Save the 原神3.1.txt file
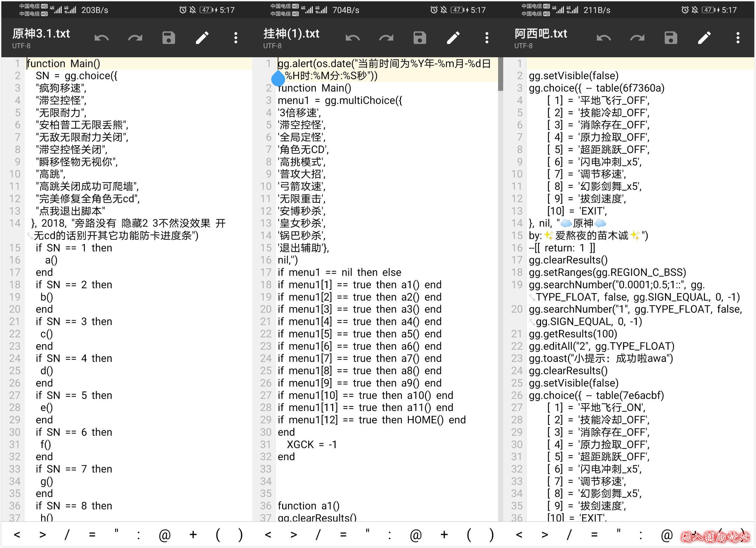 (169, 38)
